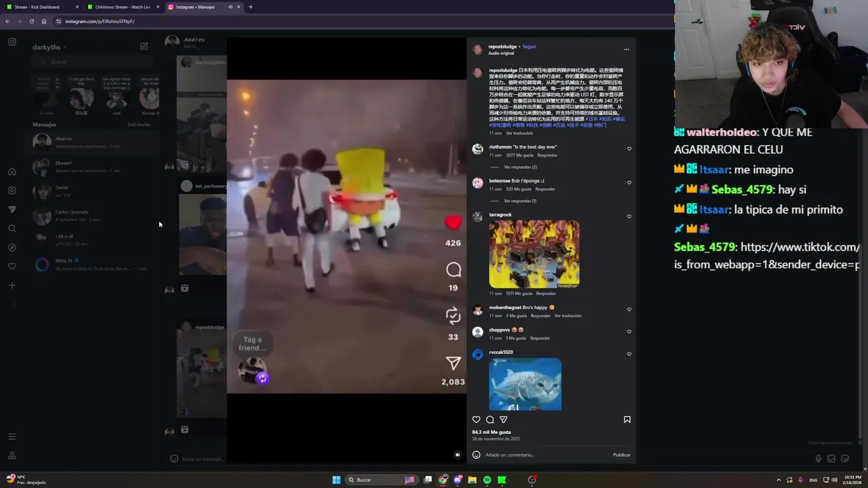868x488 pixels.
Task: Like the reel with the red heart
Action: pos(453,222)
